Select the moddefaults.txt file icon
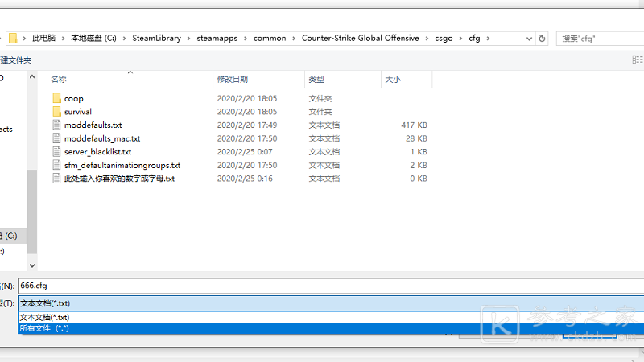Screen dimensions: 644x362 click(x=56, y=125)
